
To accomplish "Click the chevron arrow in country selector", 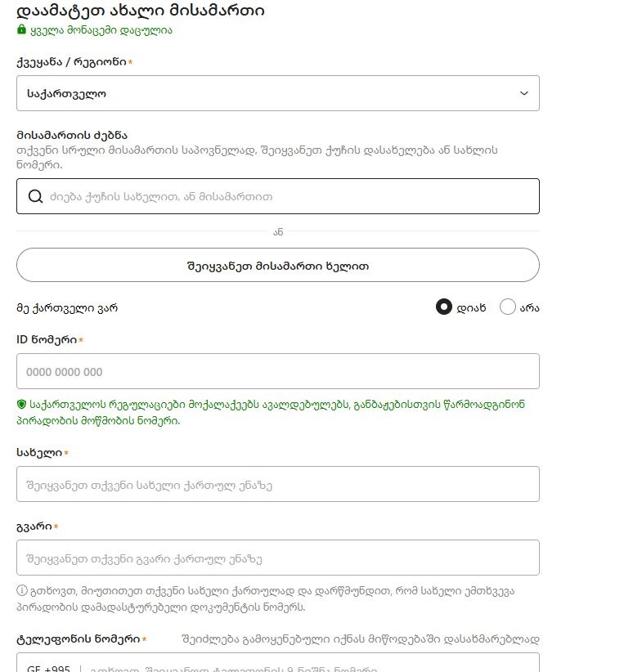I will 523,93.
